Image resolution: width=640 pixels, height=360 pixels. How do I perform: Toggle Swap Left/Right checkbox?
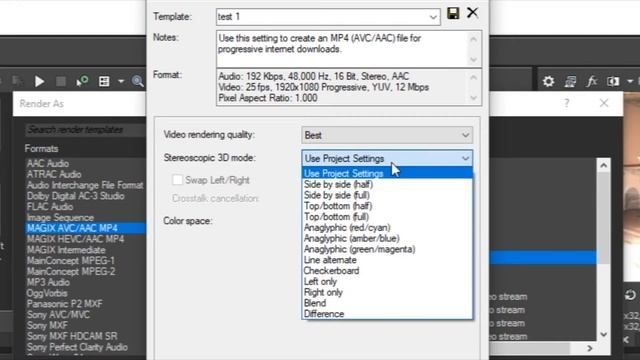tap(177, 180)
